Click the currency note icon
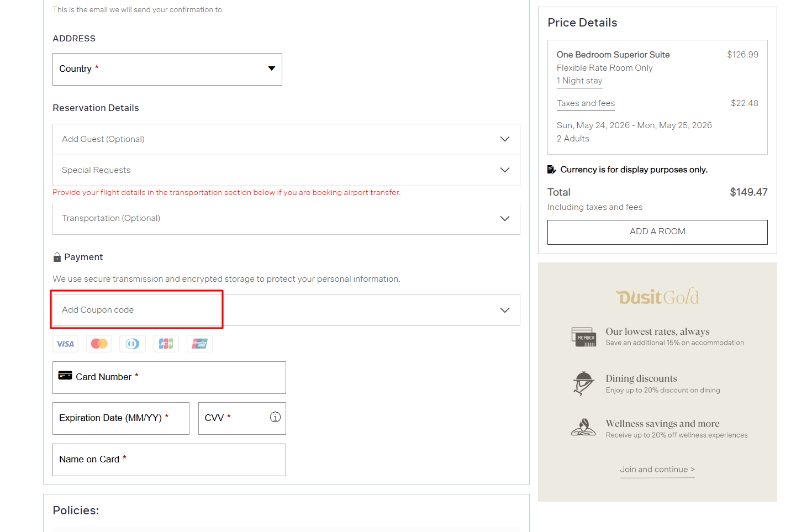 tap(551, 170)
